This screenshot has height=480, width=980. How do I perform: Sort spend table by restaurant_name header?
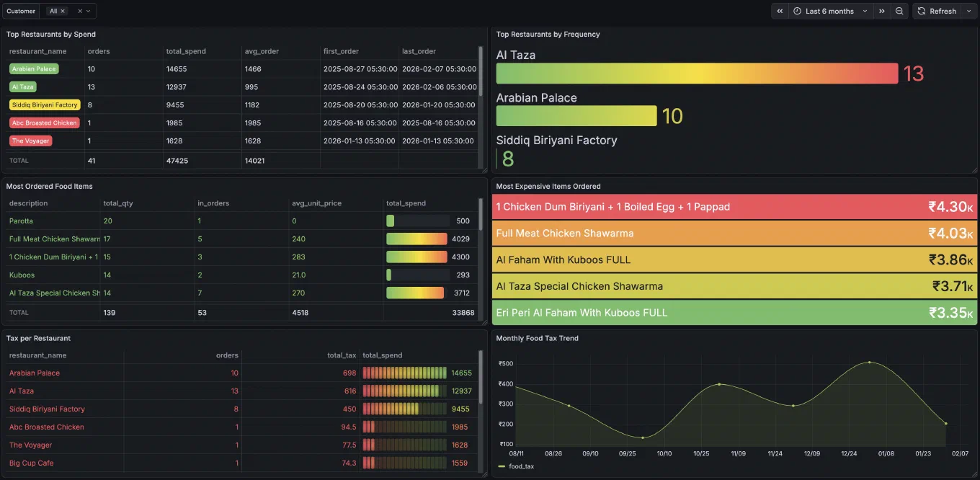[x=37, y=51]
